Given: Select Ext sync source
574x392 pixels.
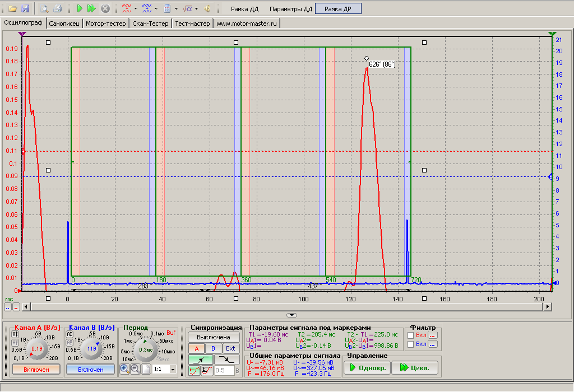Looking at the screenshot, I should tap(230, 348).
